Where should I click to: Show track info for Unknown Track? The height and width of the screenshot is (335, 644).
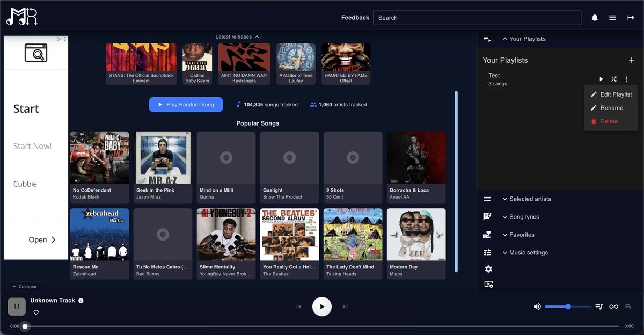click(x=81, y=301)
